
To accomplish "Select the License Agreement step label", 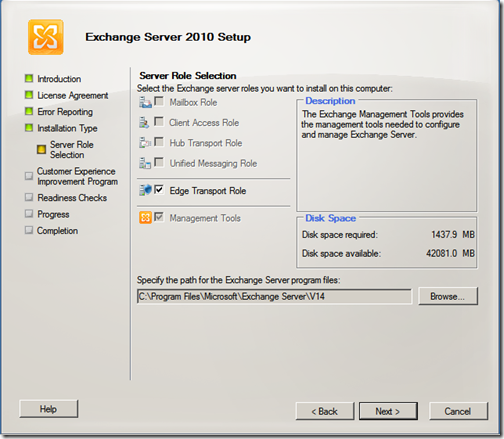I will (x=73, y=96).
